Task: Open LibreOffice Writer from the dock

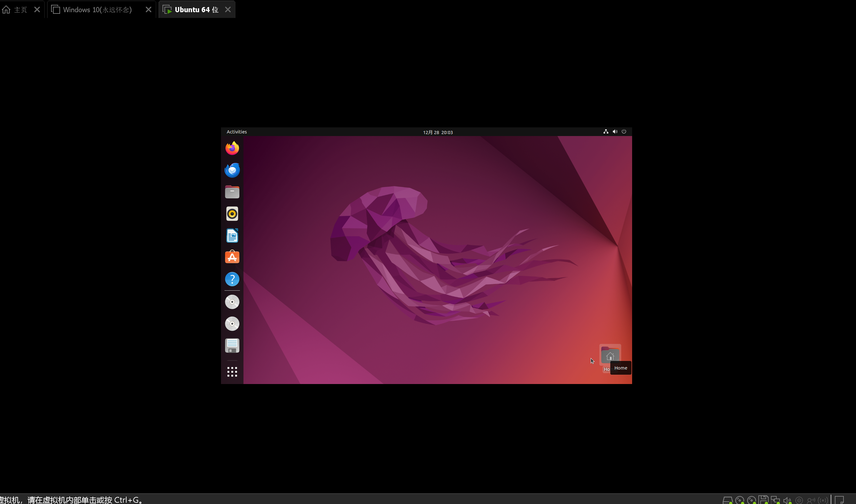Action: (232, 236)
